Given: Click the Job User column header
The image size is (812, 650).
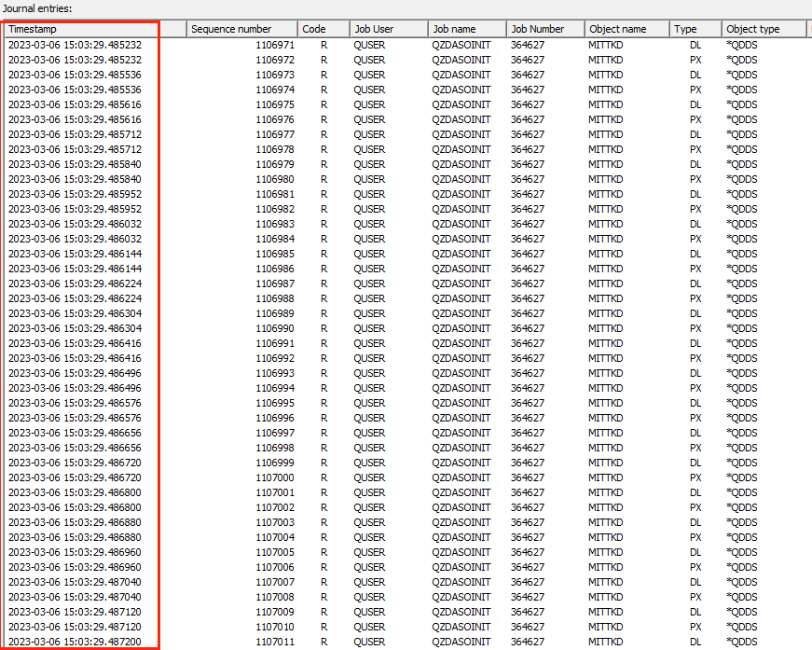Looking at the screenshot, I should (388, 29).
